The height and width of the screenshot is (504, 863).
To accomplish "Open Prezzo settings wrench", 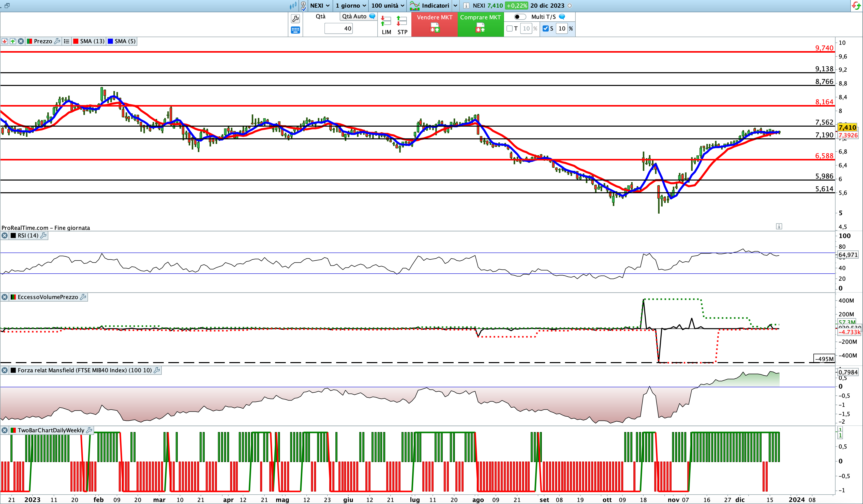I will tap(57, 41).
